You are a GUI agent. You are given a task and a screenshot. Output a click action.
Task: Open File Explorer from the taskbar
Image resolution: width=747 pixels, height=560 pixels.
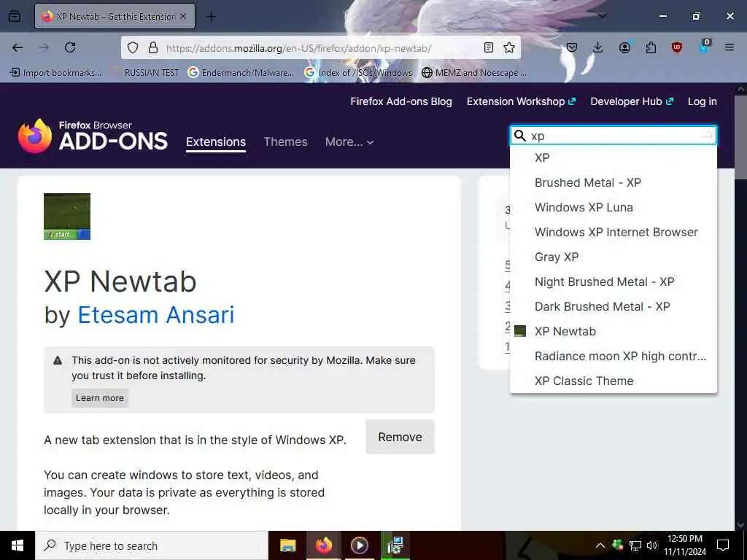pos(287,545)
